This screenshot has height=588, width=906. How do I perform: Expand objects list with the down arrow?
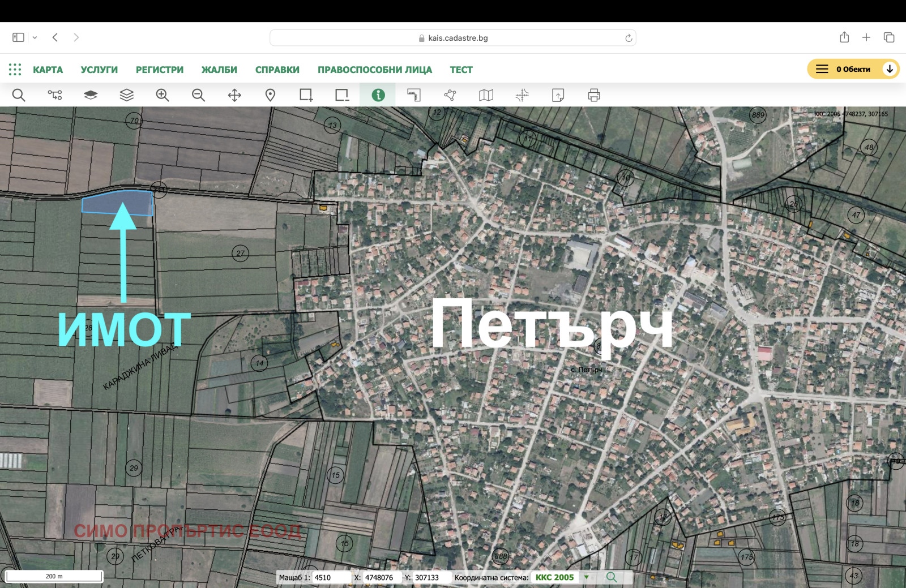(x=890, y=69)
